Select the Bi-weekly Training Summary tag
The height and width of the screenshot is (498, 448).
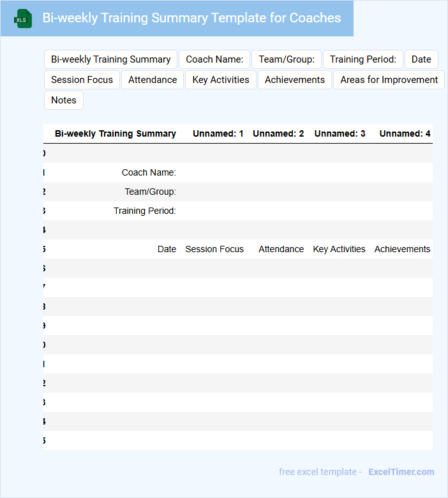tap(110, 59)
